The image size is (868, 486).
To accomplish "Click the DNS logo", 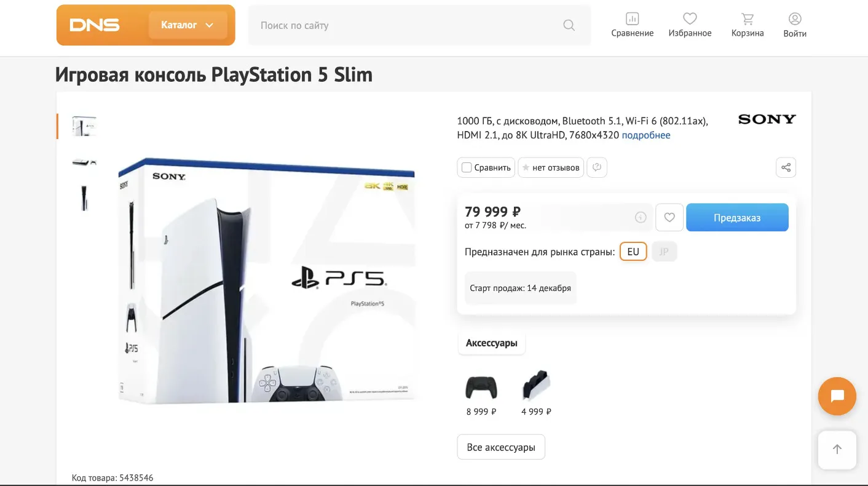I will click(x=95, y=25).
